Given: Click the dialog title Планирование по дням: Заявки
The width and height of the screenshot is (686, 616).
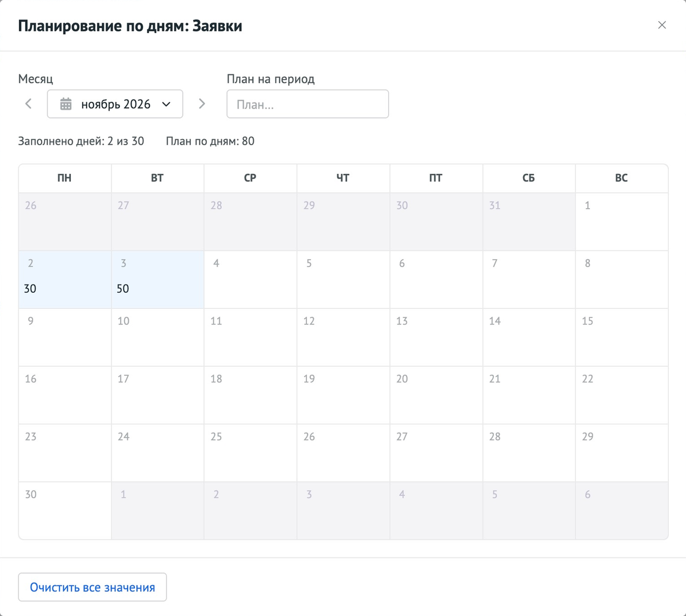Looking at the screenshot, I should 130,26.
